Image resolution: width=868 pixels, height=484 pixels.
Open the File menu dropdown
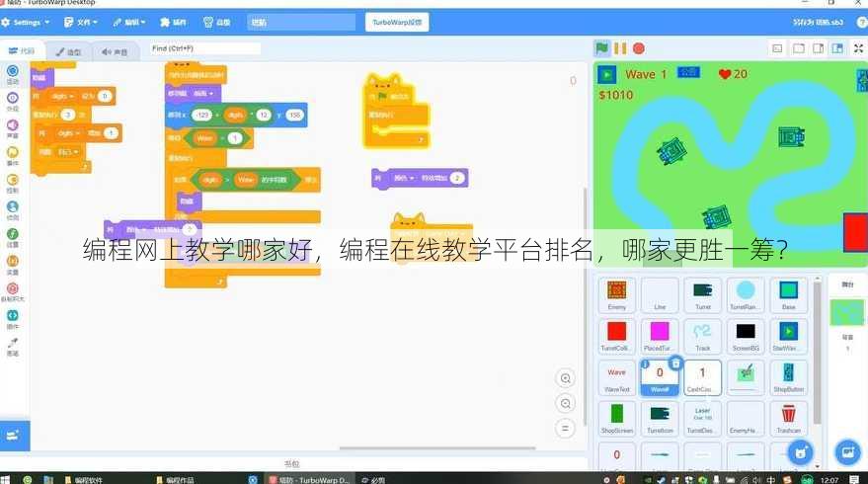[81, 22]
